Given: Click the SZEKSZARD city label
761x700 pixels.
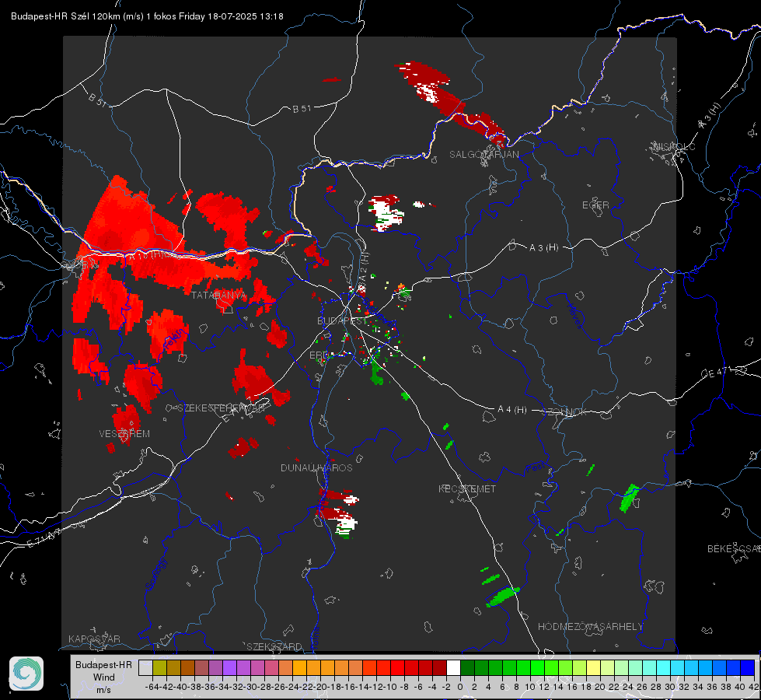Looking at the screenshot, I should (x=274, y=646).
